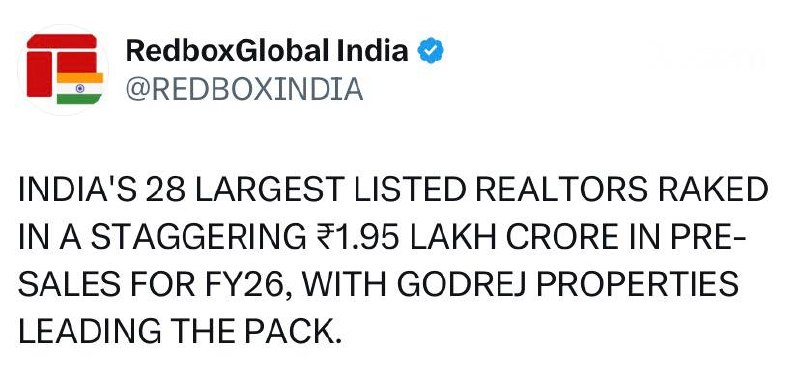Open the @REDBOXINDIA handle link
Viewport: 800px width, 381px height.
coord(244,90)
